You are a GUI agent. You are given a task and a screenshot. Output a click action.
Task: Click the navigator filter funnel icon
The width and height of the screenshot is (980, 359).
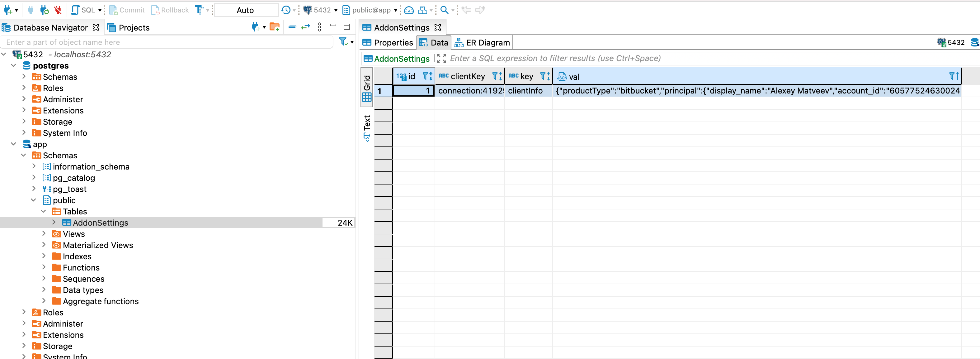[x=344, y=41]
